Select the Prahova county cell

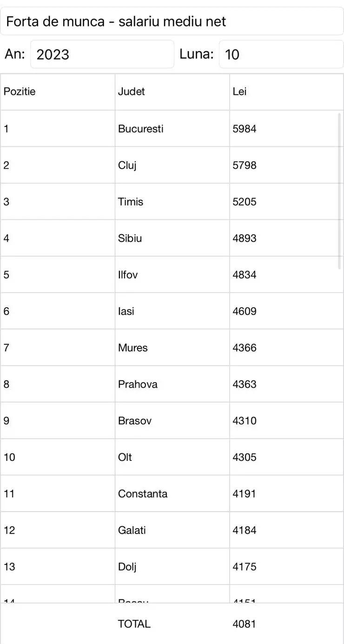(x=138, y=384)
